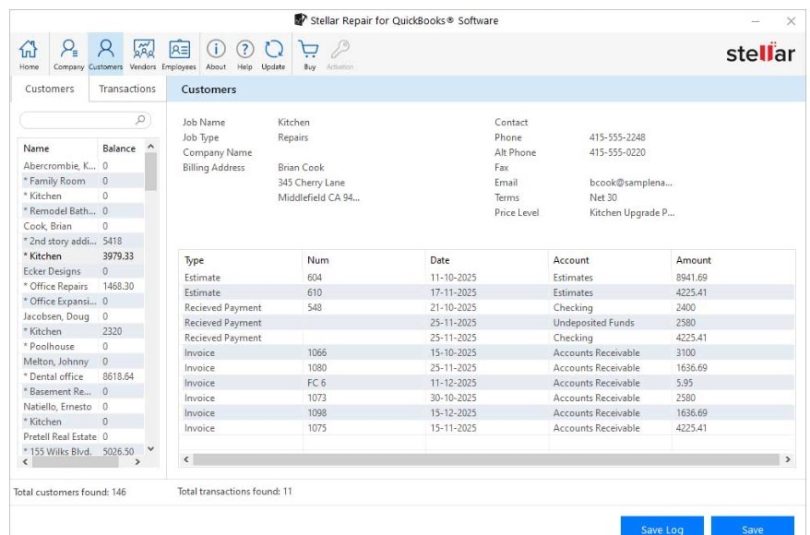The image size is (810, 535).
Task: Check for software via Update icon
Action: coord(273,54)
